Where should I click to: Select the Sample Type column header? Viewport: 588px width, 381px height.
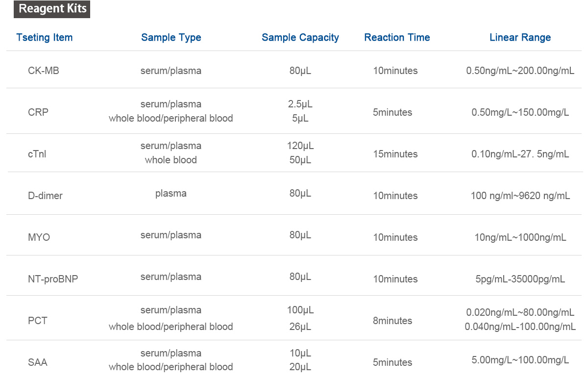pos(171,38)
